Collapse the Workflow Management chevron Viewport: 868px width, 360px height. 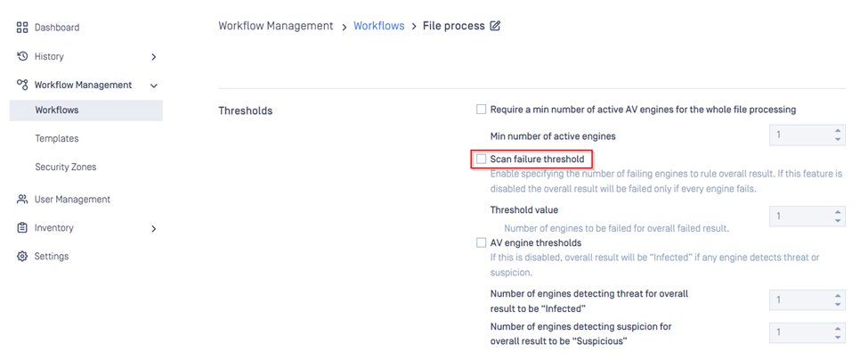[x=153, y=86]
